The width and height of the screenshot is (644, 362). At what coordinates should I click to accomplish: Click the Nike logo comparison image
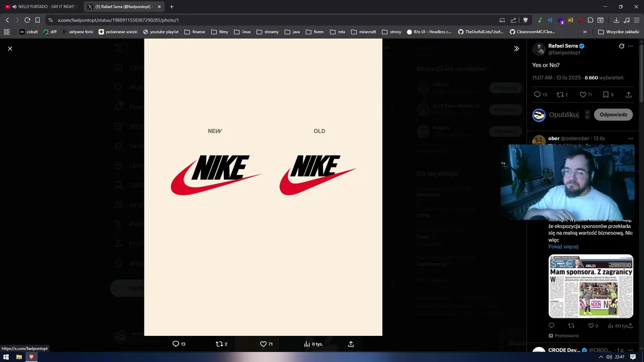263,187
